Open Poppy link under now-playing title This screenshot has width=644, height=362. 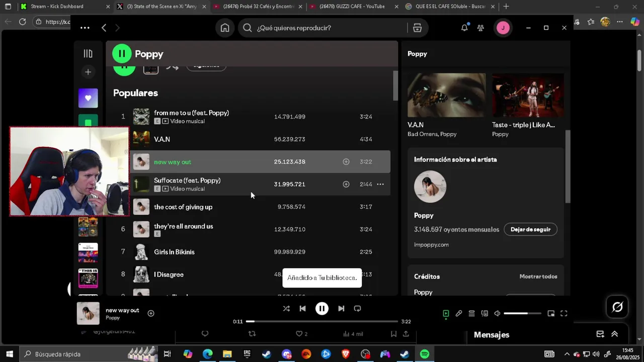click(113, 318)
